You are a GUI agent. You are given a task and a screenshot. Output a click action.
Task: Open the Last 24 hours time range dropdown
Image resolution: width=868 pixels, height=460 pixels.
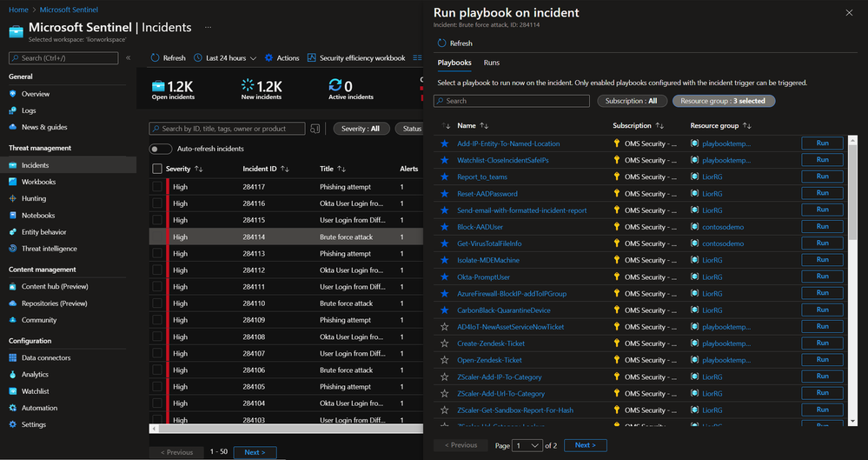pos(225,57)
